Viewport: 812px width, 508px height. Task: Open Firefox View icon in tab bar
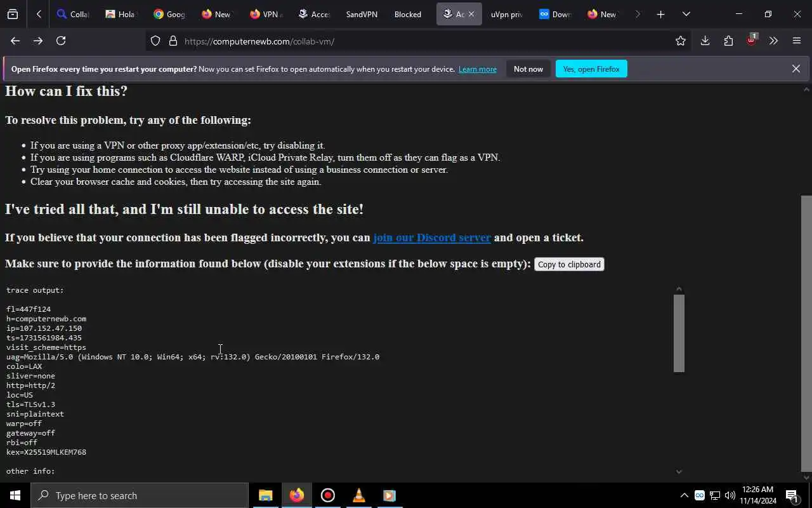13,14
